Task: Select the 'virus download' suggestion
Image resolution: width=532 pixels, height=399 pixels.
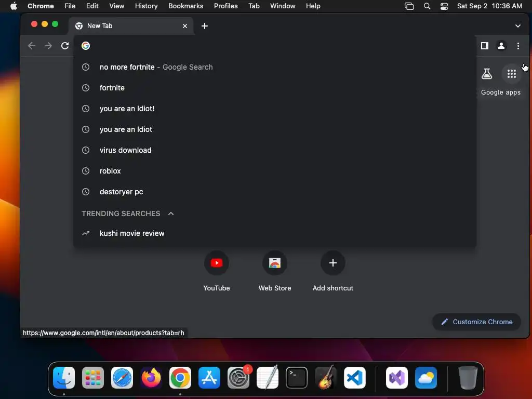Action: [275, 150]
